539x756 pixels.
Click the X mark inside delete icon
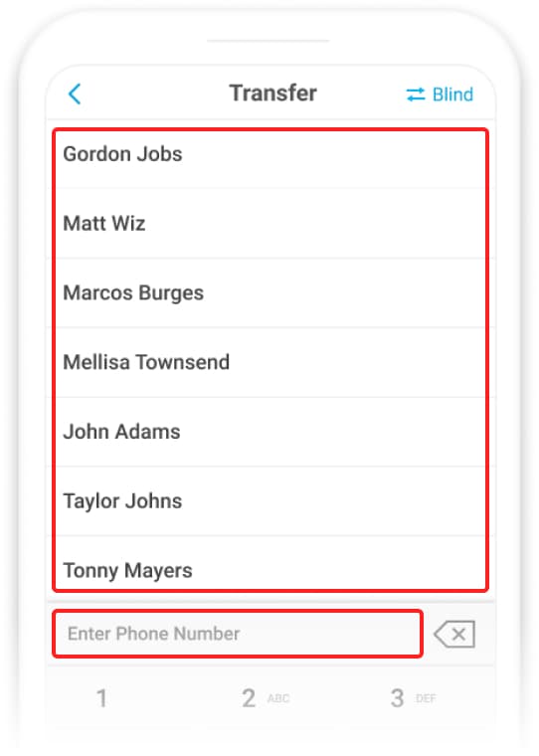459,634
